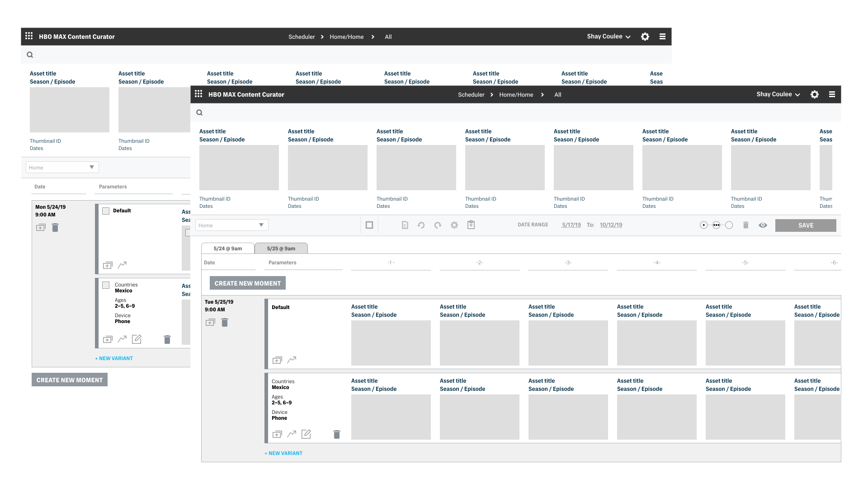
Task: Redo using the clockwise arrow icon
Action: pyautogui.click(x=438, y=225)
